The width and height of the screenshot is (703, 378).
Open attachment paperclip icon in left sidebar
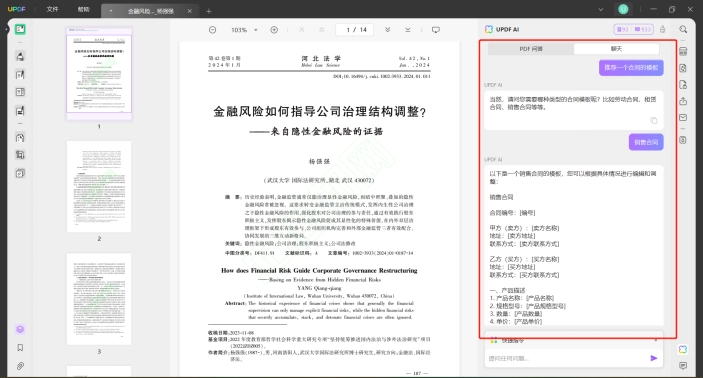[x=20, y=366]
